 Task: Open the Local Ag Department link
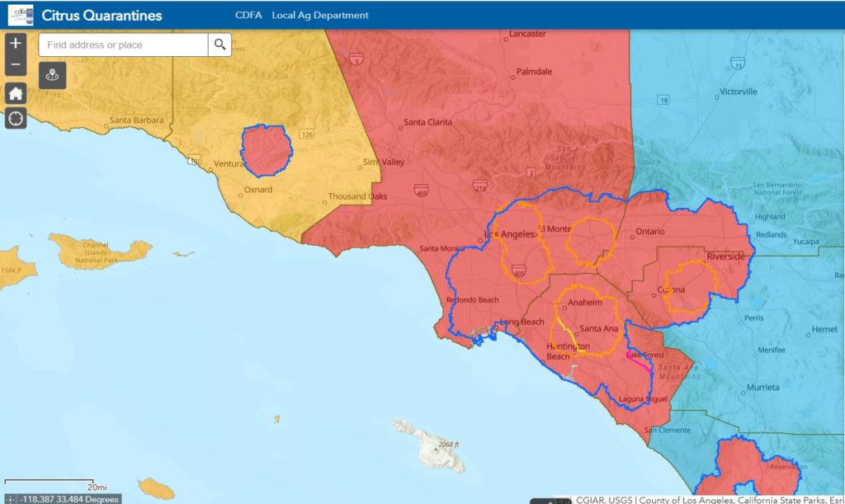click(x=320, y=16)
